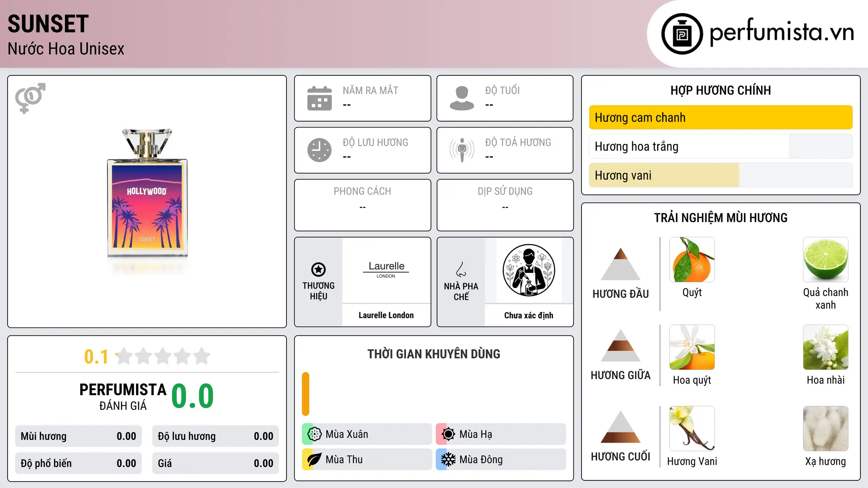Click the Độ toả hương label

click(518, 142)
